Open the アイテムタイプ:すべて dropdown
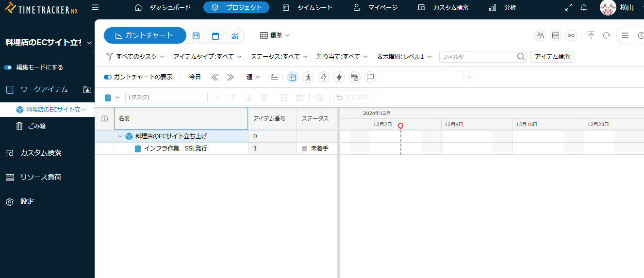Image resolution: width=644 pixels, height=278 pixels. (207, 57)
